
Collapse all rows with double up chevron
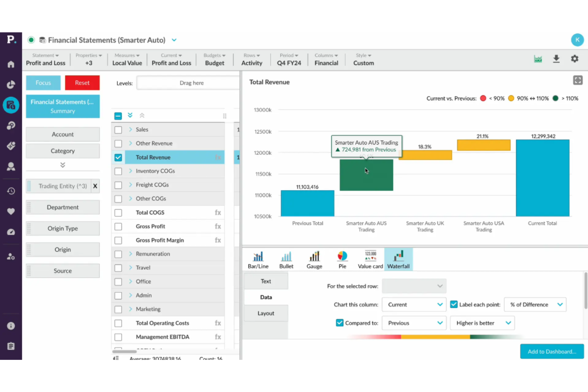(x=142, y=116)
